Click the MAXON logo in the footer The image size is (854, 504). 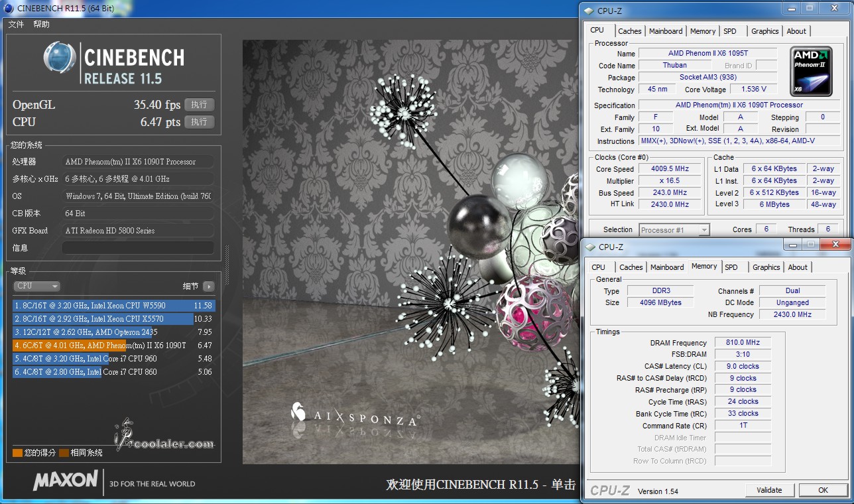tap(66, 480)
